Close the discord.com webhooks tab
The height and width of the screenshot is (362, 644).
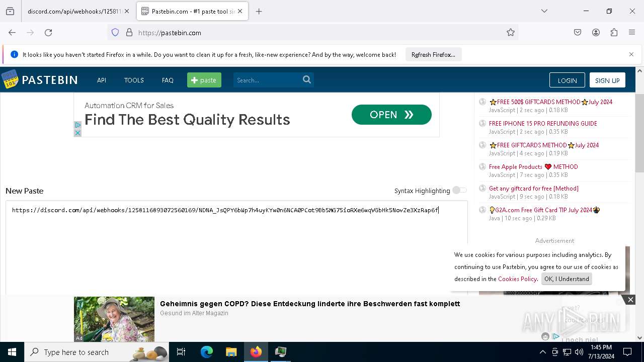[127, 11]
